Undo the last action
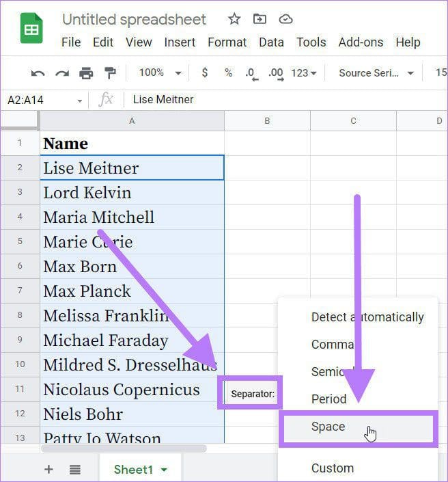Viewport: 448px width, 482px height. point(38,73)
